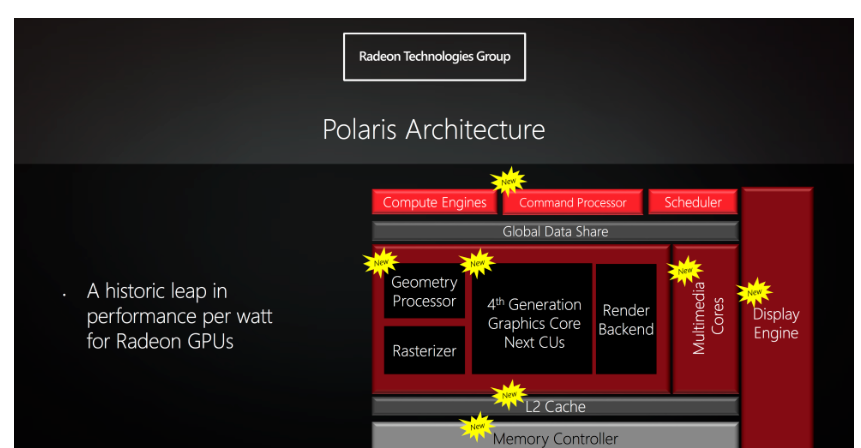Click the Global Data Share bar
Image resolution: width=861 pixels, height=448 pixels.
[555, 231]
